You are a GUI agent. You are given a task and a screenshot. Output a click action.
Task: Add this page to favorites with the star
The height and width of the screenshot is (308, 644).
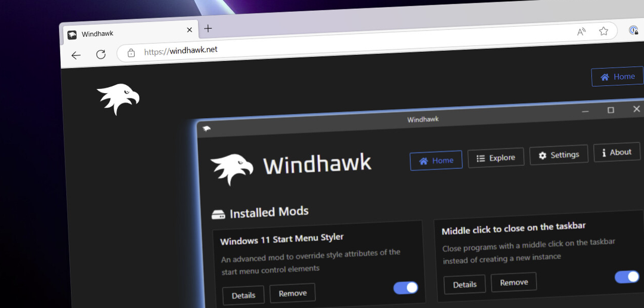(603, 31)
